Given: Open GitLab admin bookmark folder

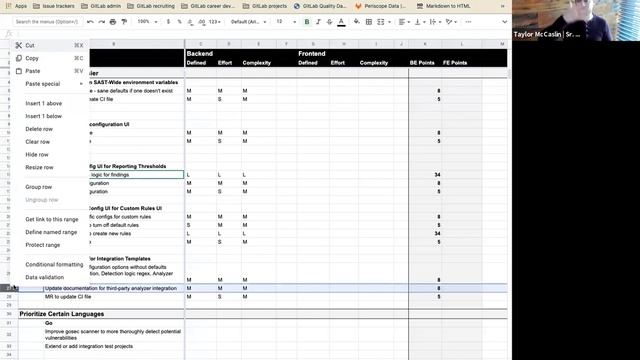Looking at the screenshot, I should click(x=101, y=6).
